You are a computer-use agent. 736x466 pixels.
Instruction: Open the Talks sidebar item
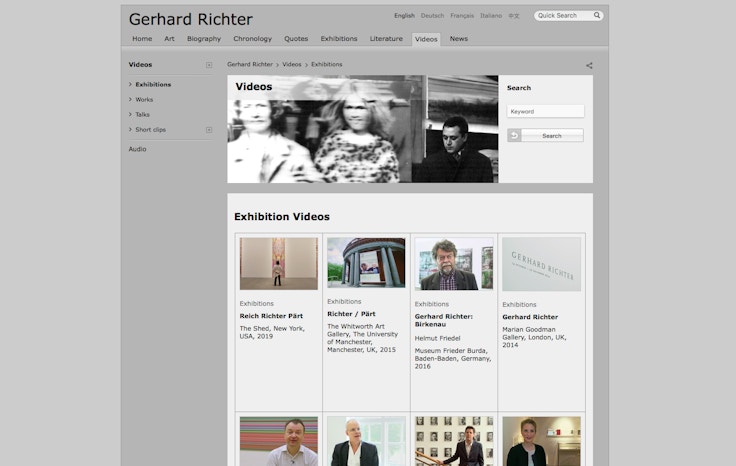pos(142,114)
